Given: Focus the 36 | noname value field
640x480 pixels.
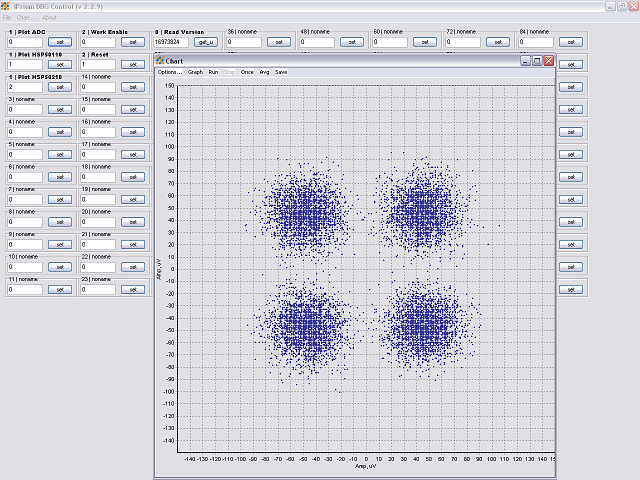Looking at the screenshot, I should (x=244, y=42).
